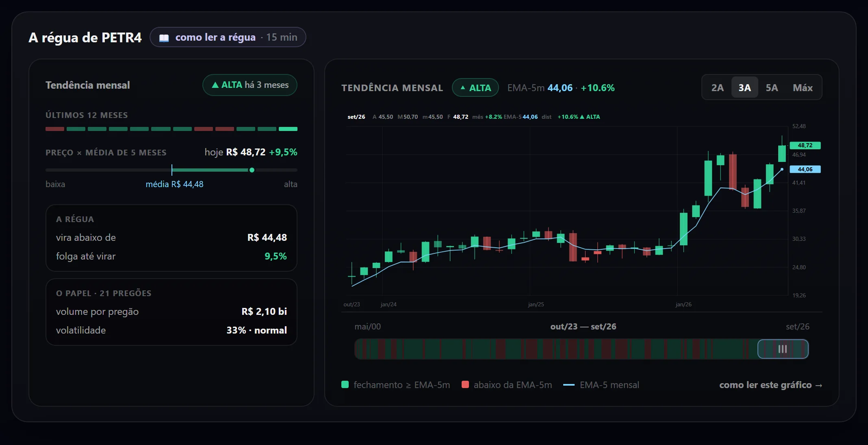Click the ALTA pill in chart header
Screen dimensions: 868x445
coord(475,87)
